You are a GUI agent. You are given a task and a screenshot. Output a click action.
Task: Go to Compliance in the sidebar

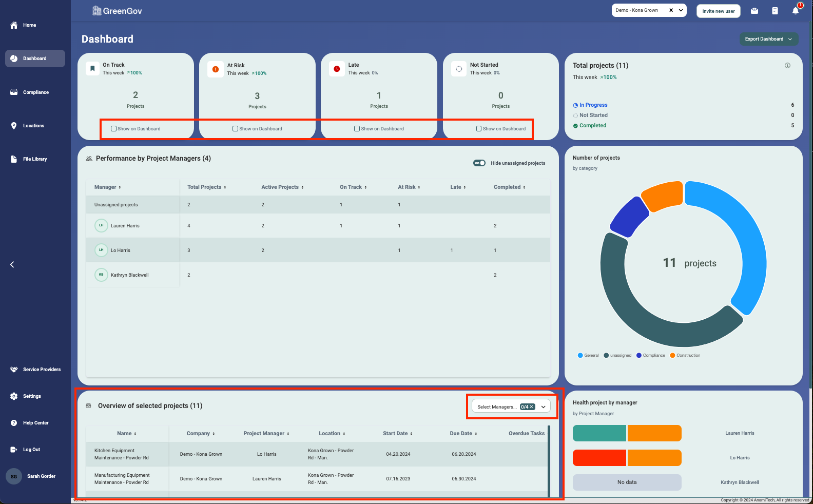point(35,92)
